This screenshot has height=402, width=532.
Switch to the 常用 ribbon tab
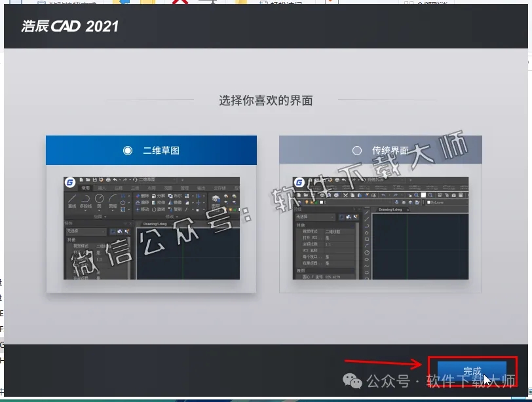(x=85, y=187)
